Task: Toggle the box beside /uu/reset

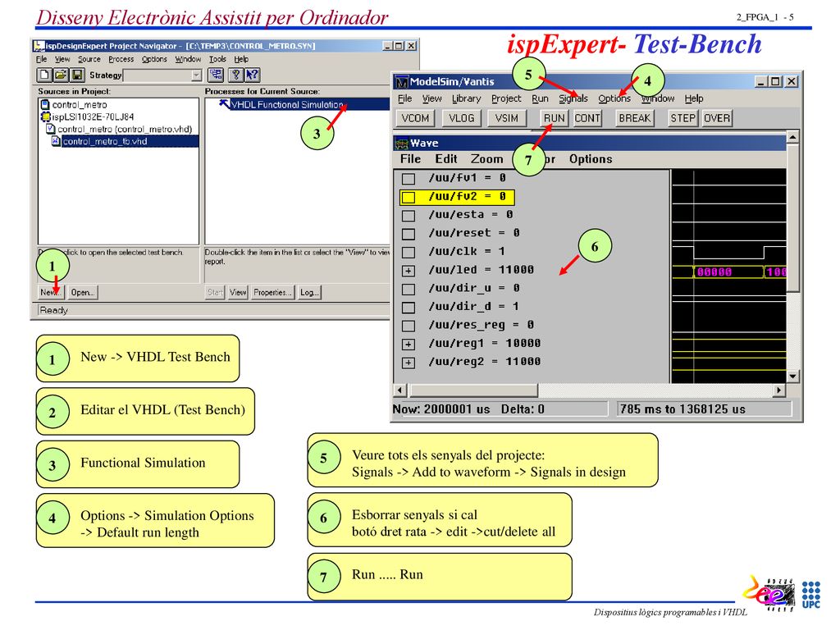Action: [x=409, y=234]
